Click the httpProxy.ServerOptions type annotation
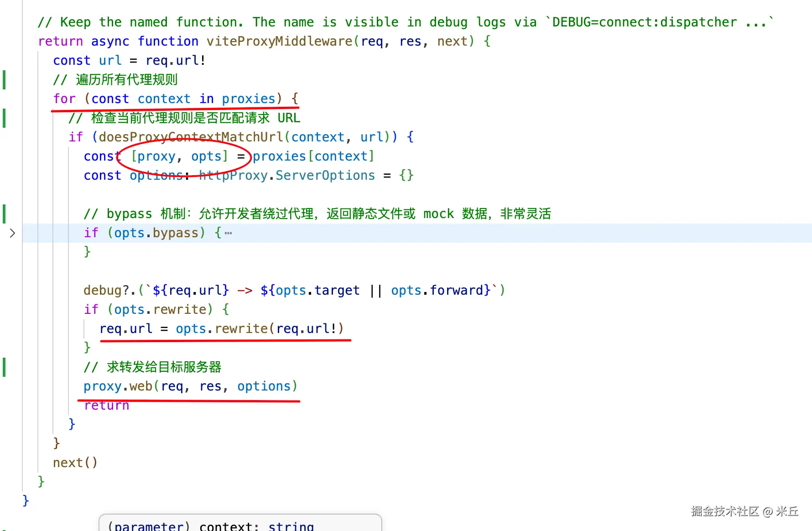 click(287, 176)
